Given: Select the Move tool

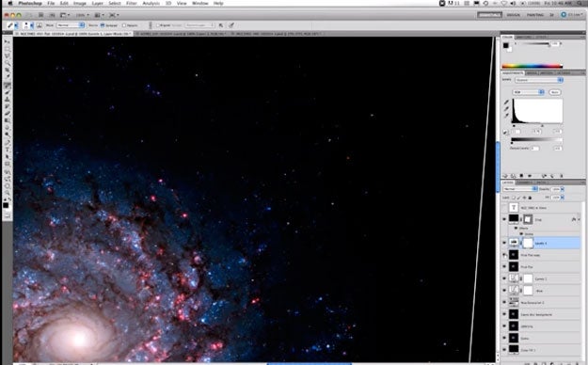Looking at the screenshot, I should 8,40.
